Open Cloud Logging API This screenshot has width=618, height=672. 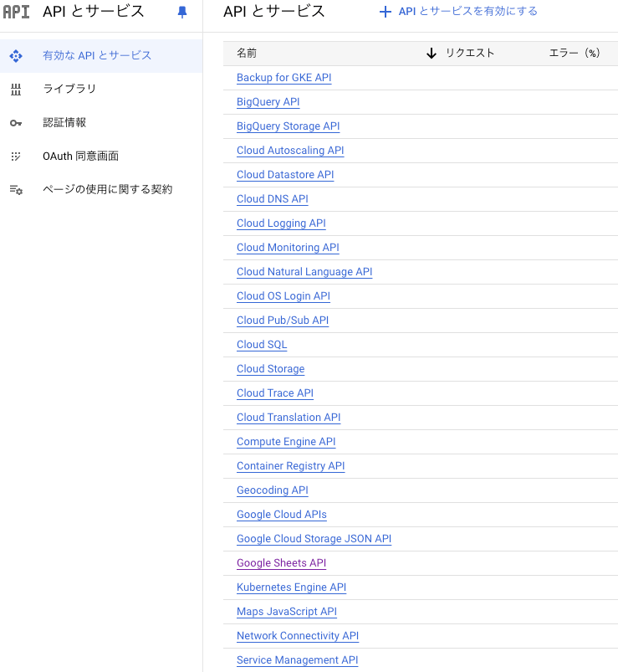click(281, 223)
